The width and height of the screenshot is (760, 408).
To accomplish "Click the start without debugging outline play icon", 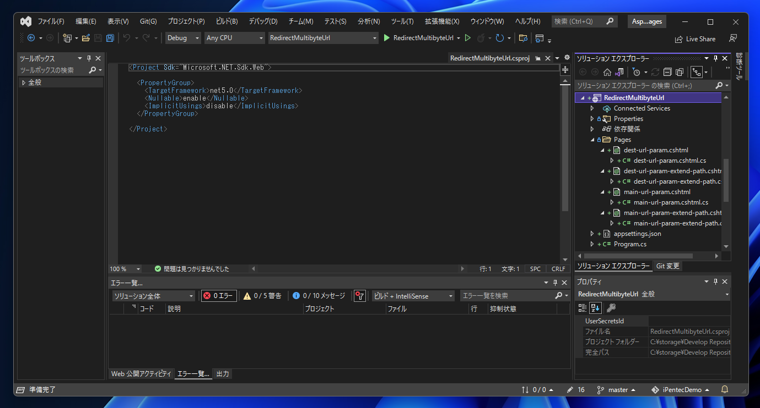I will [468, 38].
